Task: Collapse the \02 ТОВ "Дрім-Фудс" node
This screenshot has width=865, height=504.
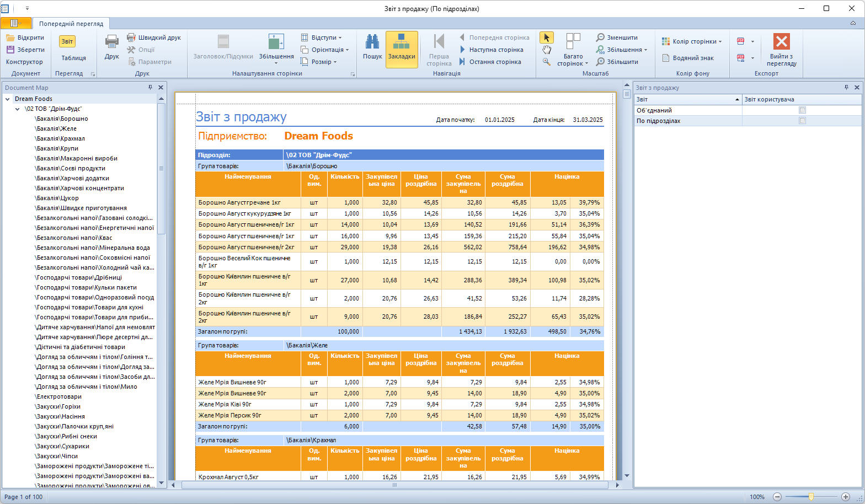Action: coord(18,109)
